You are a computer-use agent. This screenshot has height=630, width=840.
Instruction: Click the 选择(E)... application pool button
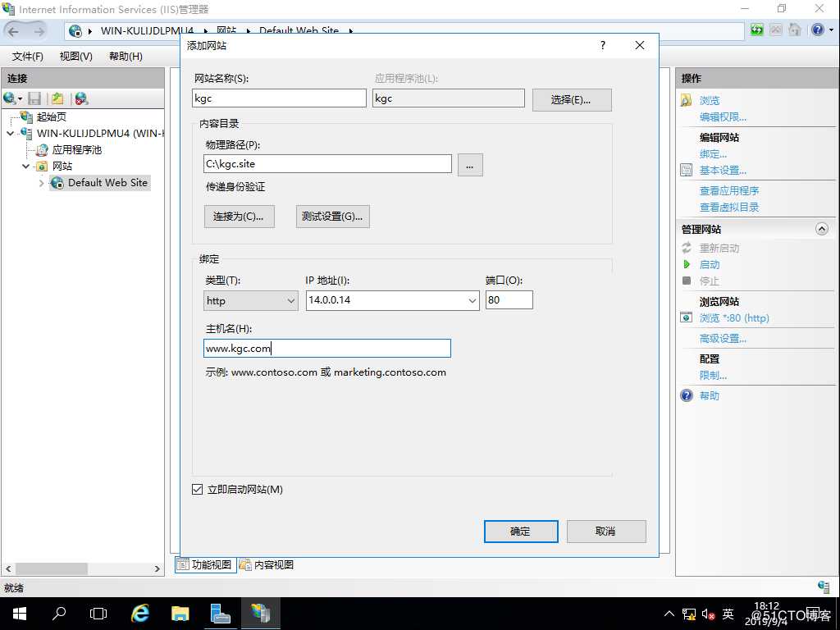pyautogui.click(x=572, y=99)
